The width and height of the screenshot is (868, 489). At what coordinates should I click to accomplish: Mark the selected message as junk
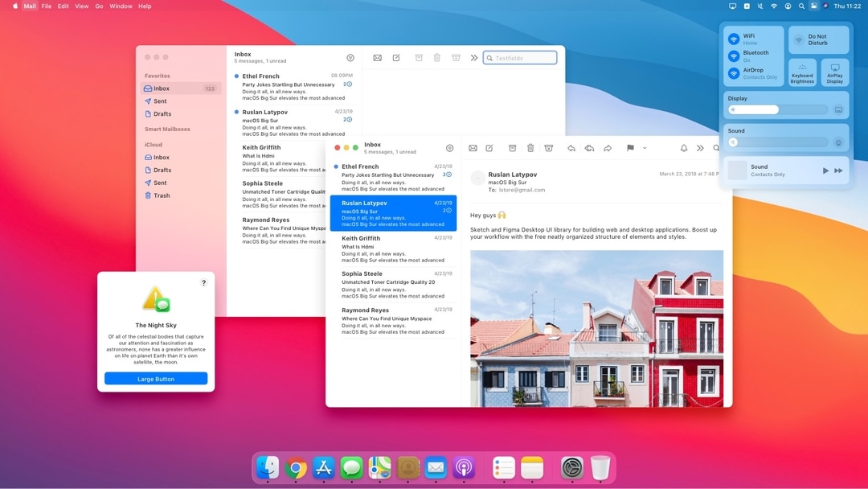point(548,148)
